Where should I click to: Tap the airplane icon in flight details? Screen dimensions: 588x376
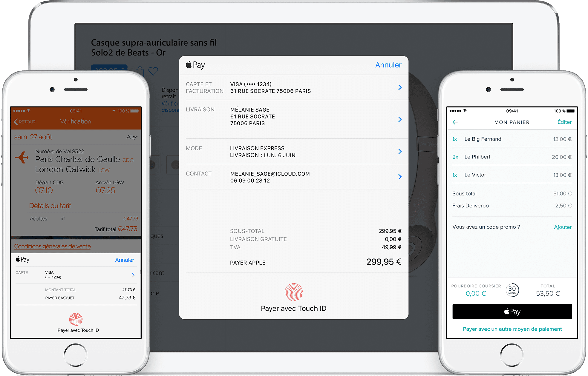22,157
